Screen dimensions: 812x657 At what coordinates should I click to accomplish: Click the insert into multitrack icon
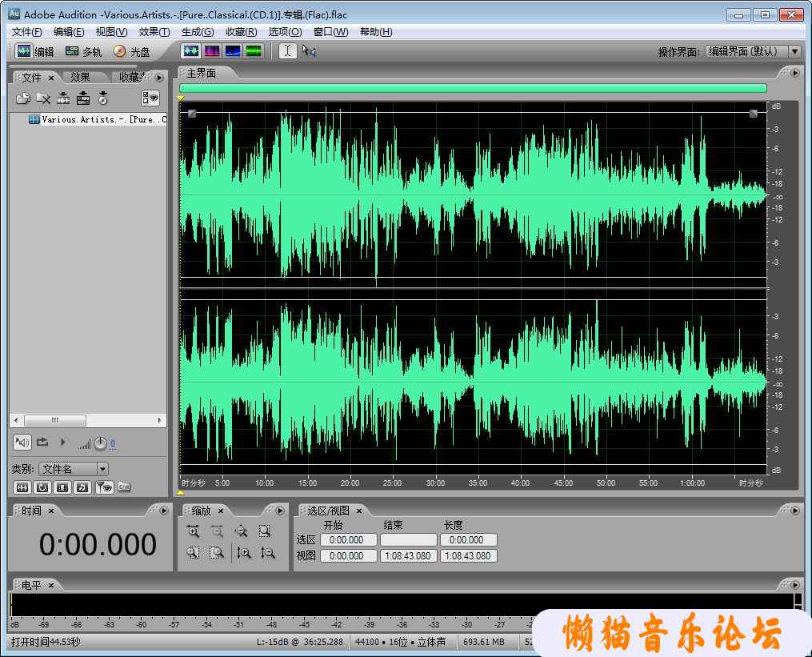point(83,98)
